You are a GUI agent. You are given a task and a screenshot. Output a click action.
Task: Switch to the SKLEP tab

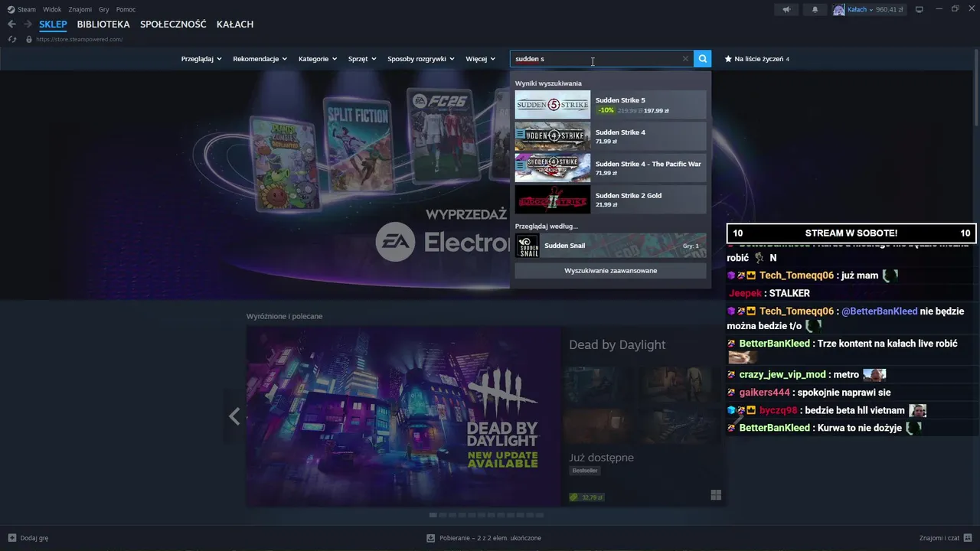pyautogui.click(x=54, y=24)
